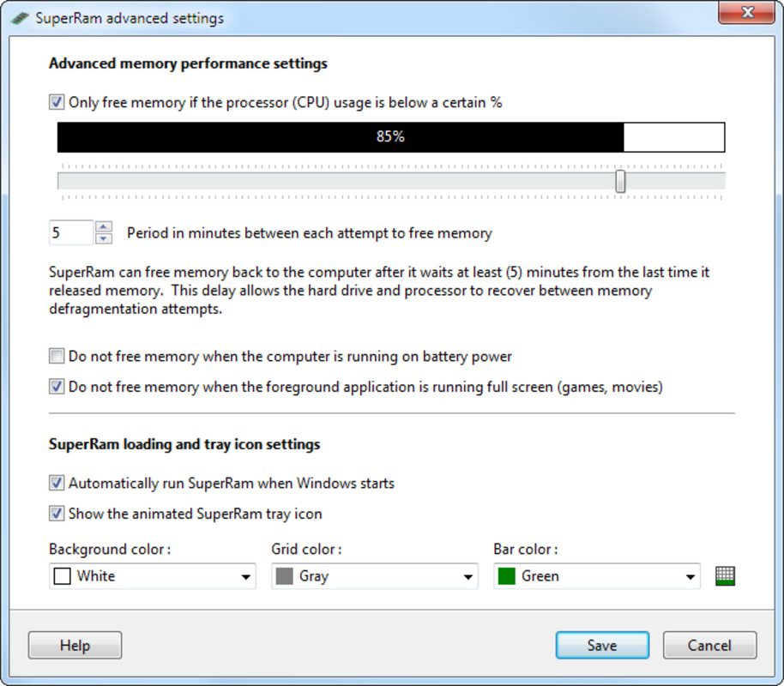Screen dimensions: 784x686
Task: Uncheck automatically run SuperRam when Windows starts
Action: pyautogui.click(x=57, y=483)
